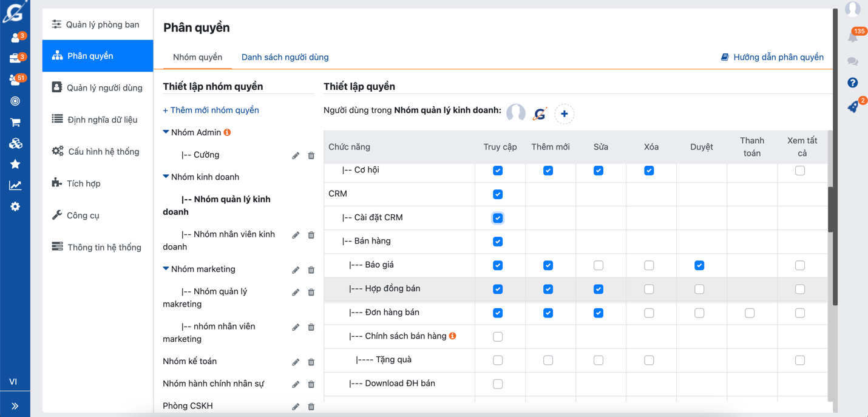The width and height of the screenshot is (868, 417).
Task: Click the permissions table vertical scrollbar
Action: pos(830,209)
